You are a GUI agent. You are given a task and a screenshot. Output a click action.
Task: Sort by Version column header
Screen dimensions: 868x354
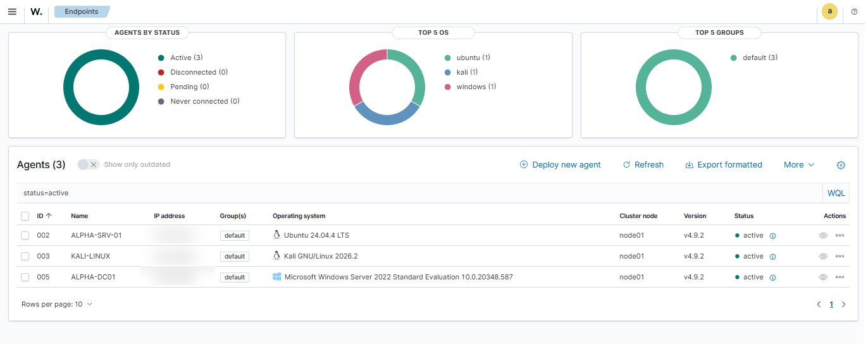(695, 216)
